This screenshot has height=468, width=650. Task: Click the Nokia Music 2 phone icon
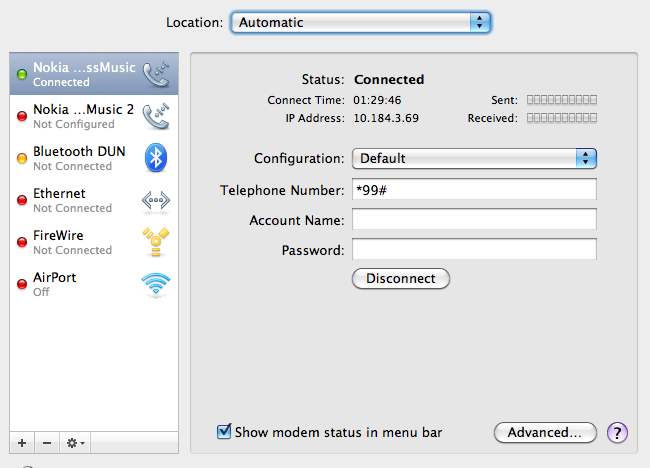point(156,116)
